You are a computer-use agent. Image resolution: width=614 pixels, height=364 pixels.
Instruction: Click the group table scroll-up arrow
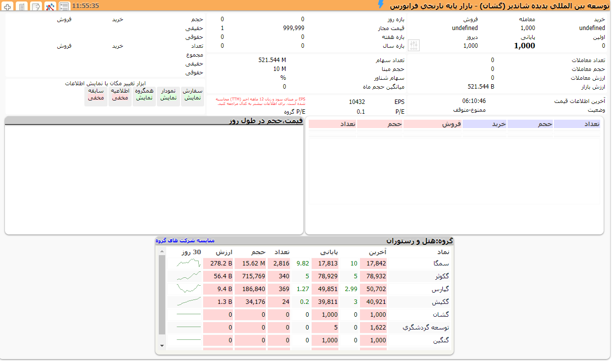coord(162,251)
